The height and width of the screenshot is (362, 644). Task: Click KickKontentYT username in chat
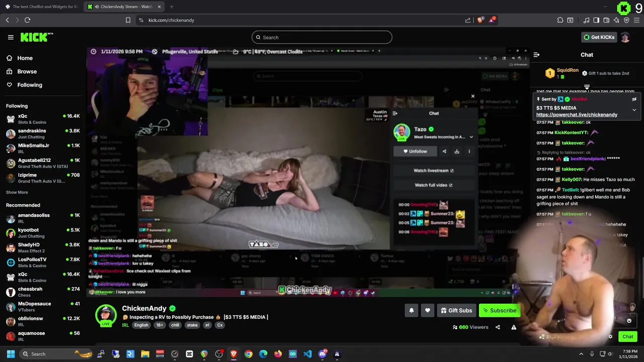(x=571, y=133)
